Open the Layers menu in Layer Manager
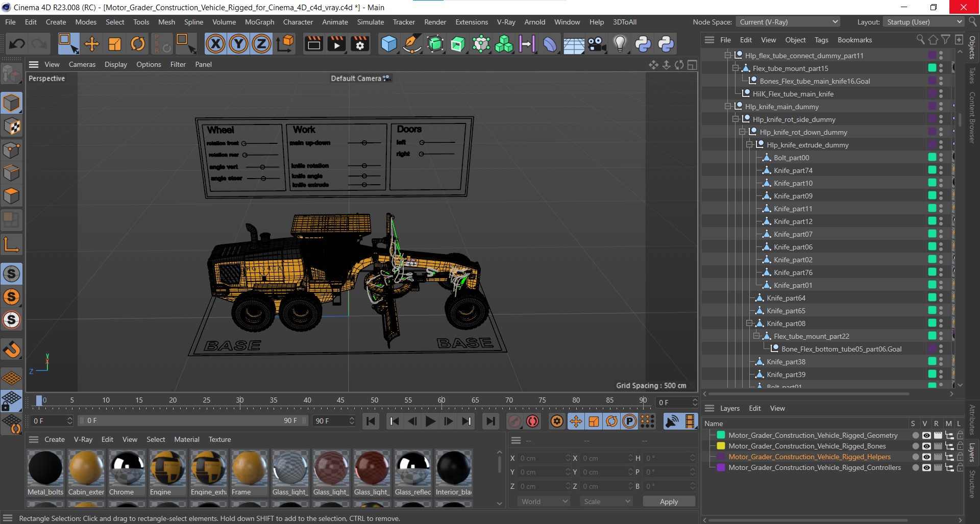This screenshot has width=980, height=524. 730,408
